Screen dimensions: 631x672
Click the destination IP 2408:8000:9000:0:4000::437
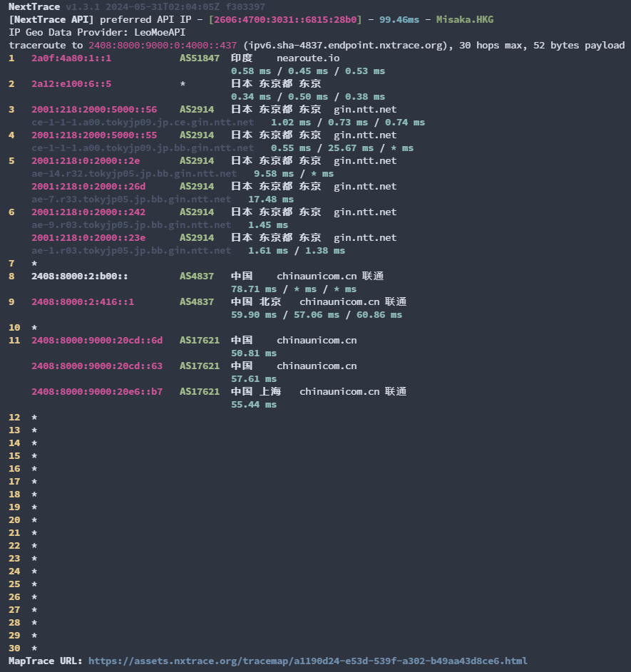[163, 46]
